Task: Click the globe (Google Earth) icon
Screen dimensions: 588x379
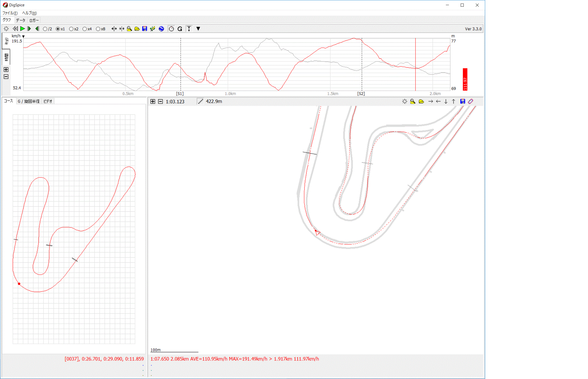Action: 161,29
